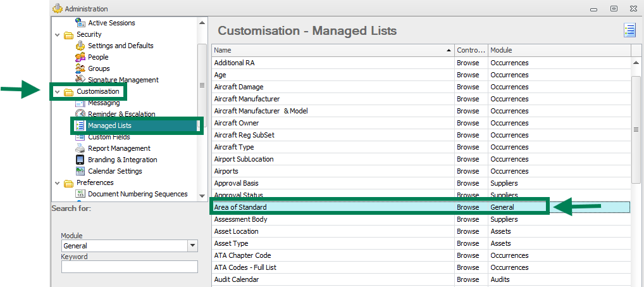Click the Managed Lists tree icon

(x=80, y=125)
